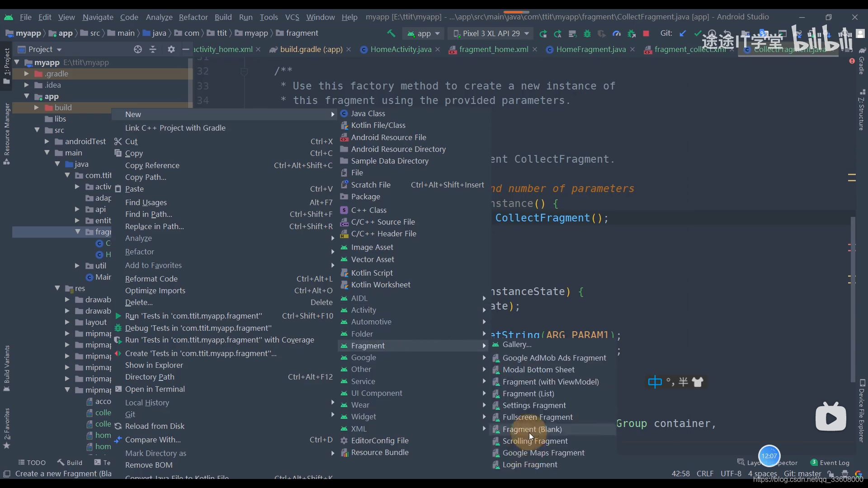Click the Debug app bug icon
The image size is (868, 488).
[x=587, y=33]
